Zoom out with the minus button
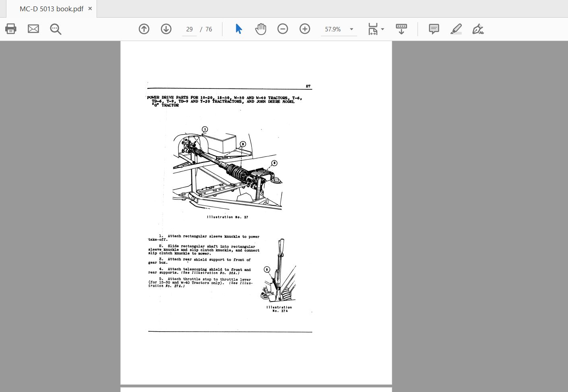The width and height of the screenshot is (568, 392). 283,29
